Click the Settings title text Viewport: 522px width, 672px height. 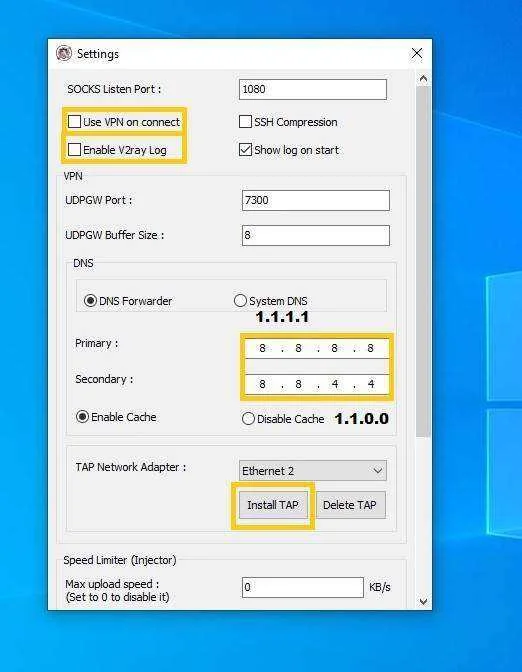click(98, 54)
